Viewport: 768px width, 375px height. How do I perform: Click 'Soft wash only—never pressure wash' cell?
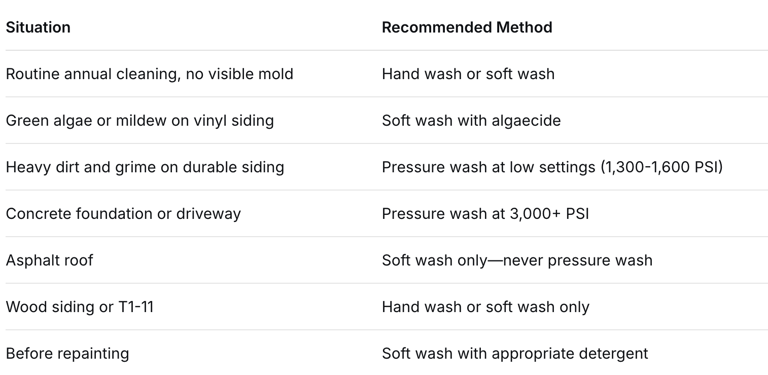coord(517,260)
